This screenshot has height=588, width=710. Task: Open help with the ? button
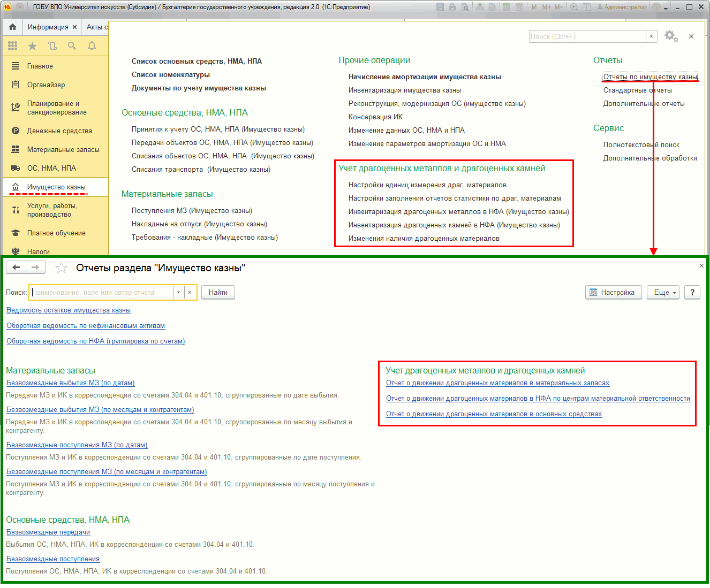pos(692,293)
